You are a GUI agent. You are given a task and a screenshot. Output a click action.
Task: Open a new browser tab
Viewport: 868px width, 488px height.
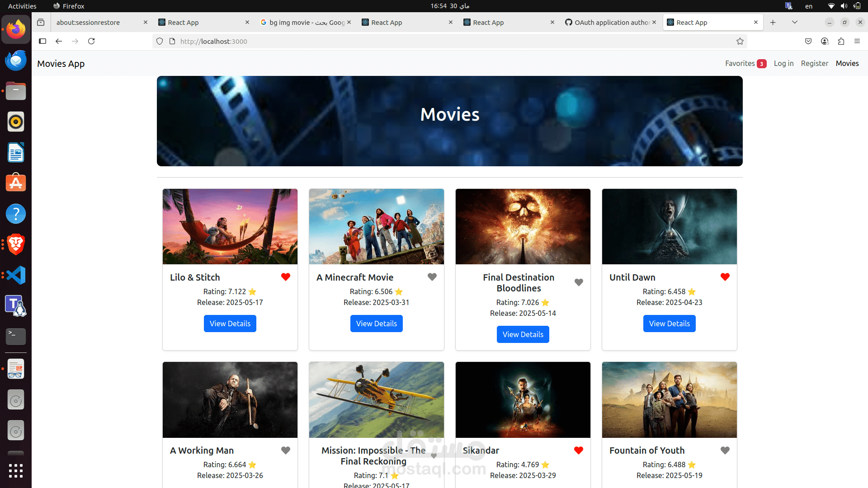click(773, 22)
